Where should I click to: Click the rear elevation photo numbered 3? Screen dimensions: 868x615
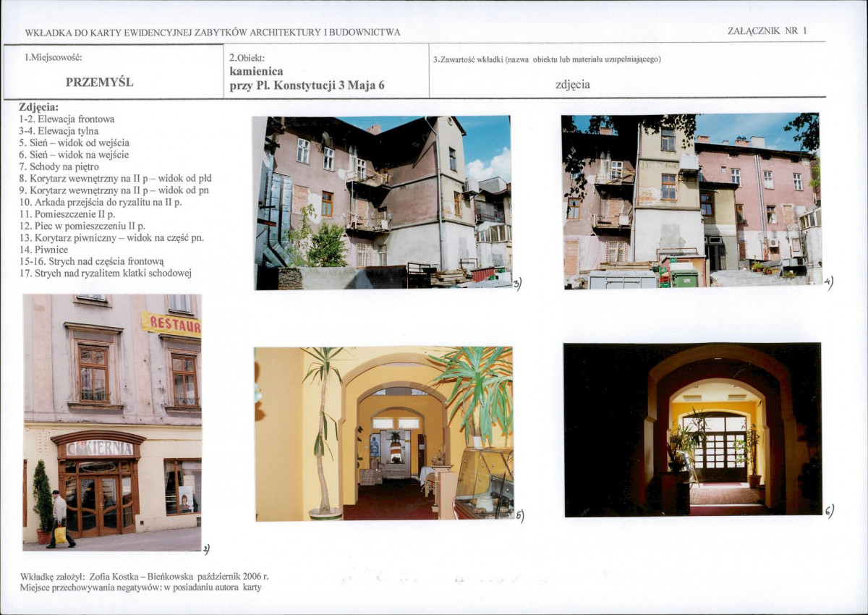point(383,203)
